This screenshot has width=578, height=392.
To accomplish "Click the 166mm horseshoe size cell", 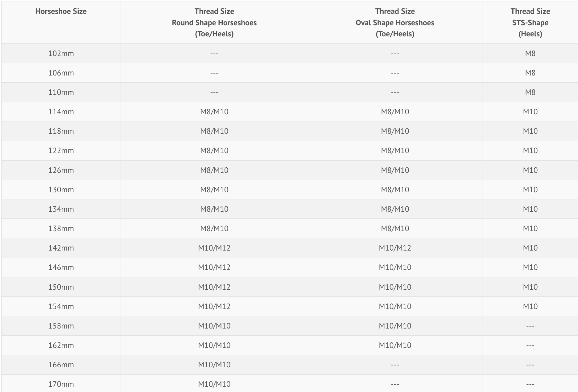I will 61,365.
